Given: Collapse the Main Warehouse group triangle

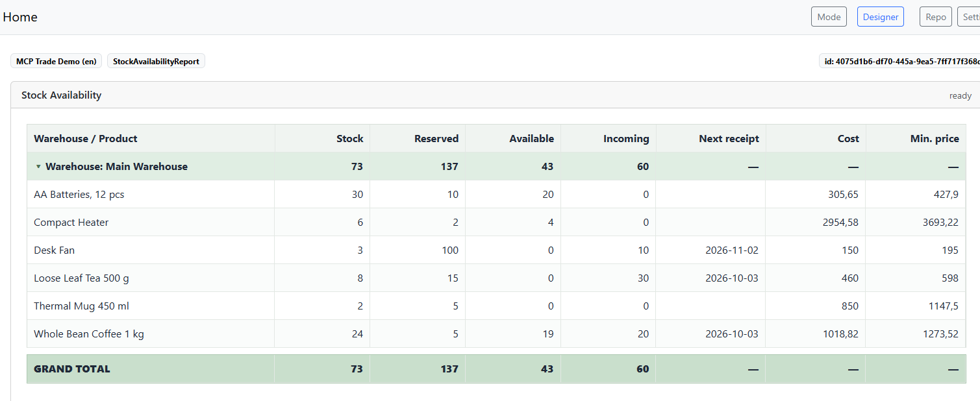Looking at the screenshot, I should pos(38,167).
